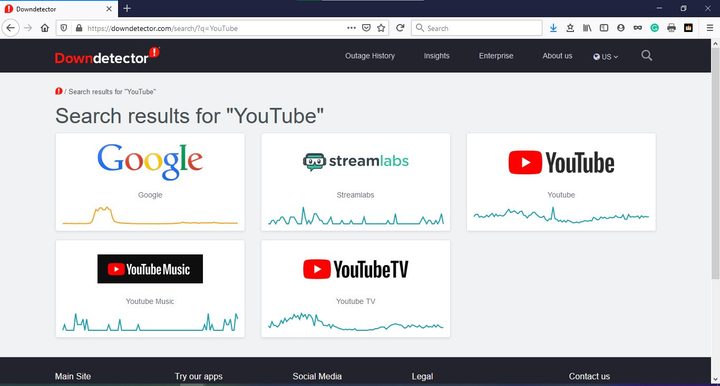Toggle the sidebar view icon

click(x=604, y=28)
